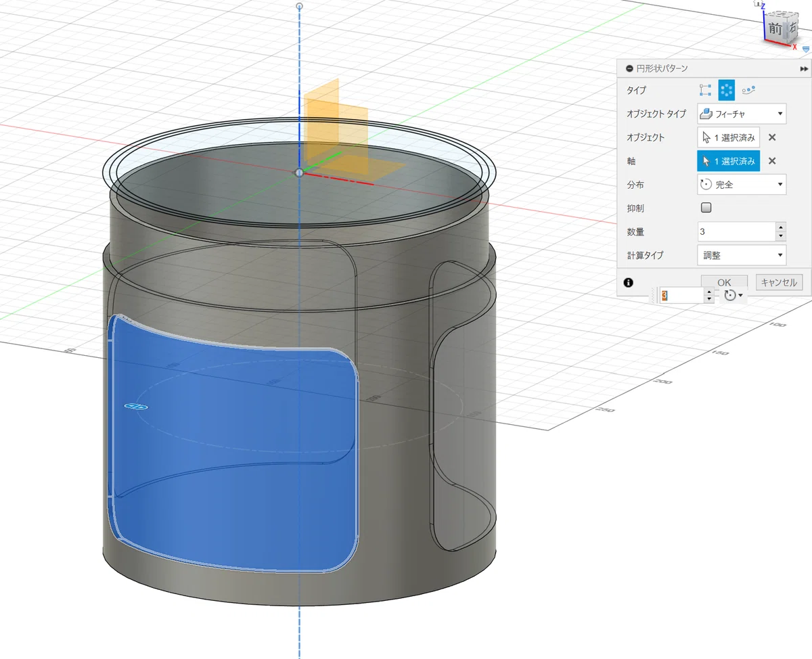This screenshot has height=659, width=812.
Task: Toggle the 抑制 checkbox
Action: [706, 208]
